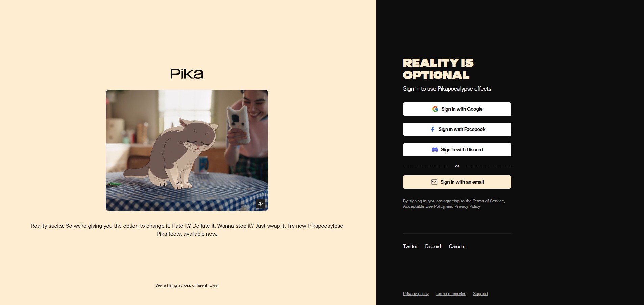Sign in with Discord
The width and height of the screenshot is (644, 305).
pyautogui.click(x=457, y=150)
